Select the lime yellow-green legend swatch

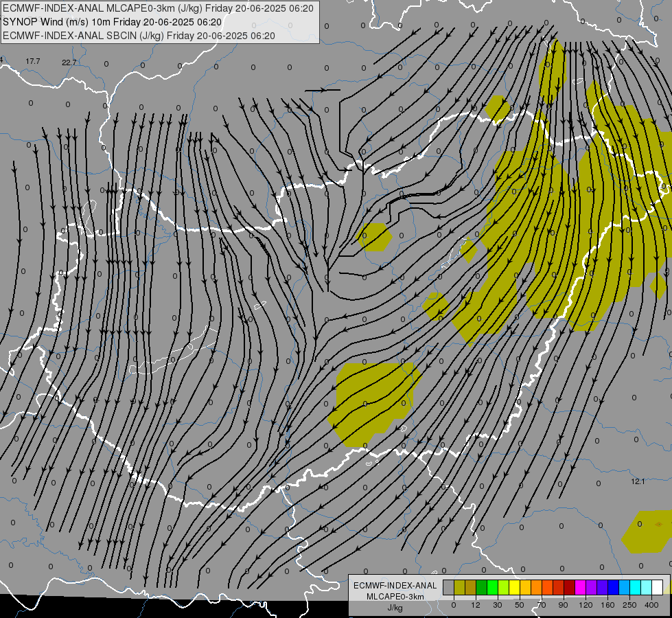coord(504,587)
